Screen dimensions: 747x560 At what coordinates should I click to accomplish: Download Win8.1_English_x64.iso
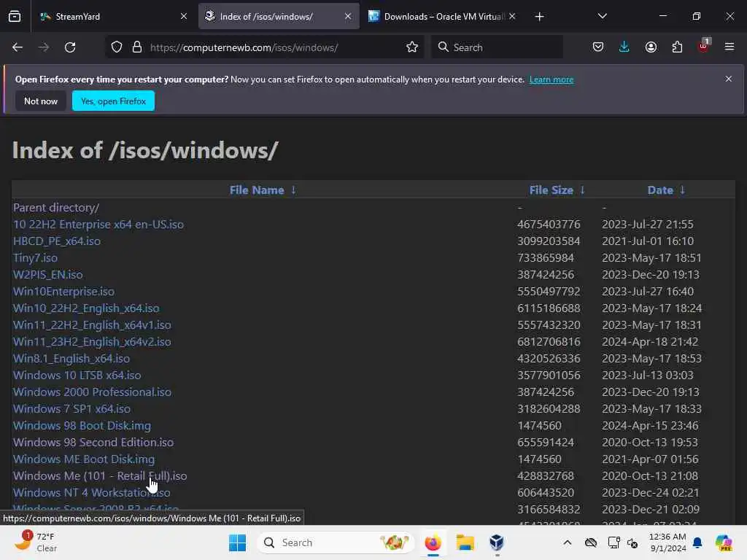click(71, 358)
